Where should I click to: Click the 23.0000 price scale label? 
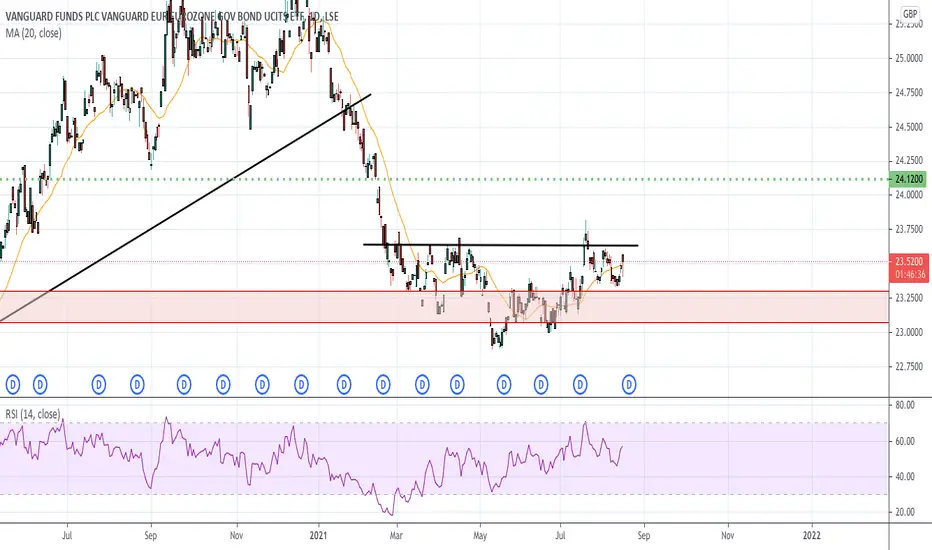coord(909,332)
